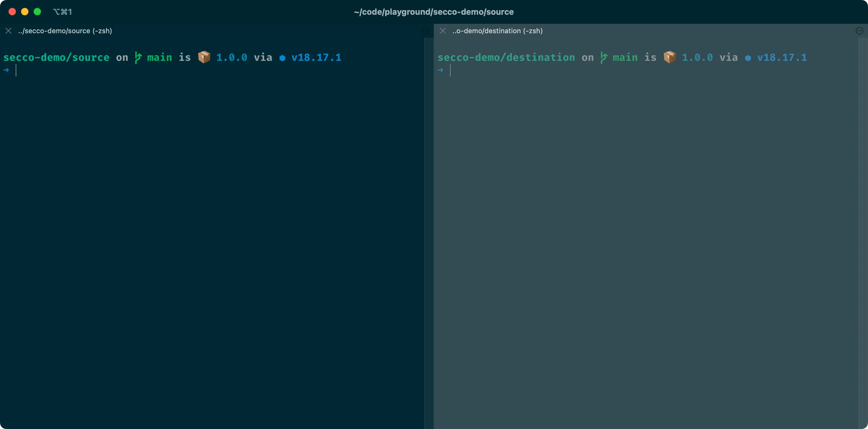This screenshot has height=429, width=868.
Task: Open the source pane's ellipsis menu
Action: 425,31
